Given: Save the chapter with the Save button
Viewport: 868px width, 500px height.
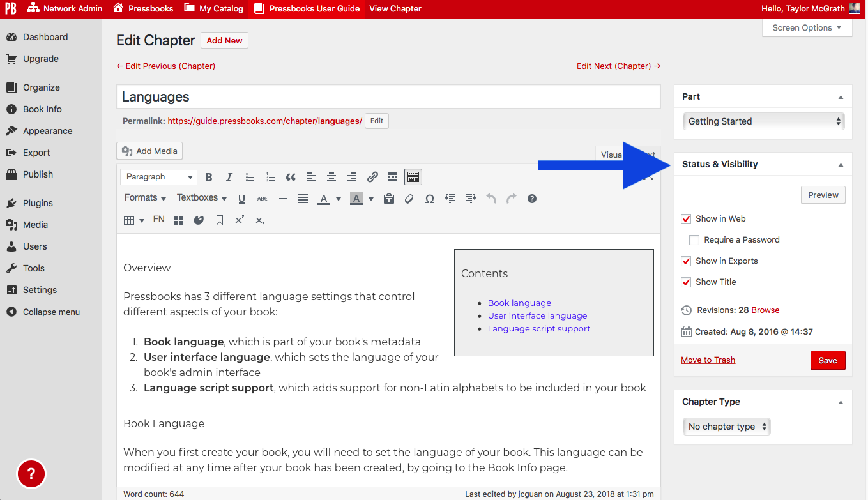Looking at the screenshot, I should click(x=828, y=360).
